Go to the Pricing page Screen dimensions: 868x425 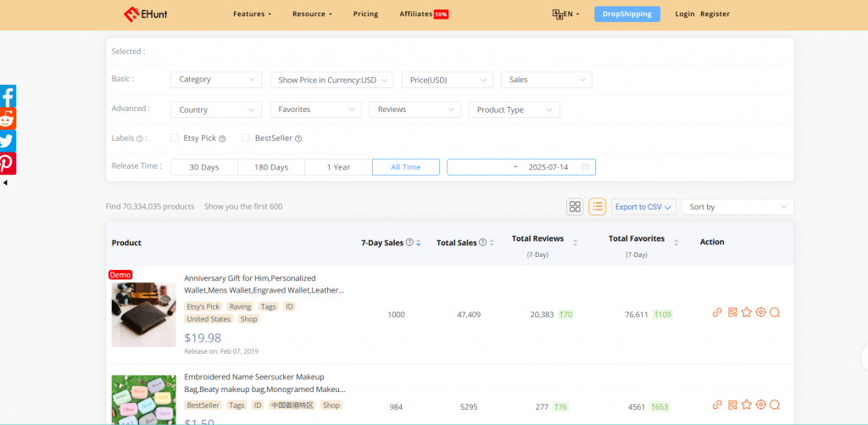pyautogui.click(x=365, y=14)
